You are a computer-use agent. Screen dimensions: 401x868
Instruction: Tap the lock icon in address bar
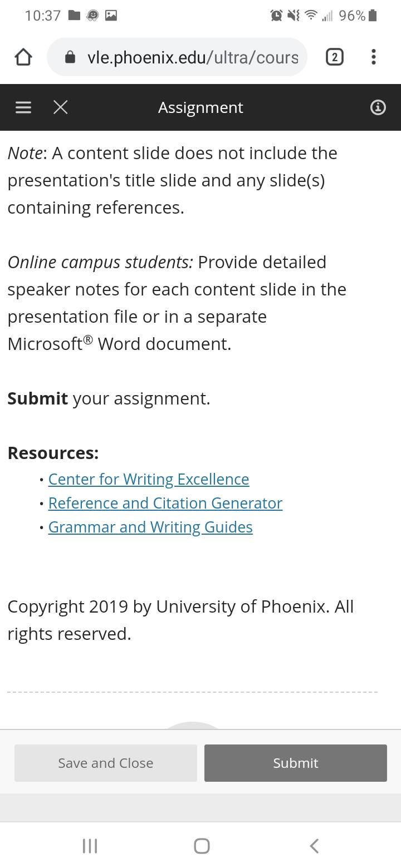click(70, 57)
